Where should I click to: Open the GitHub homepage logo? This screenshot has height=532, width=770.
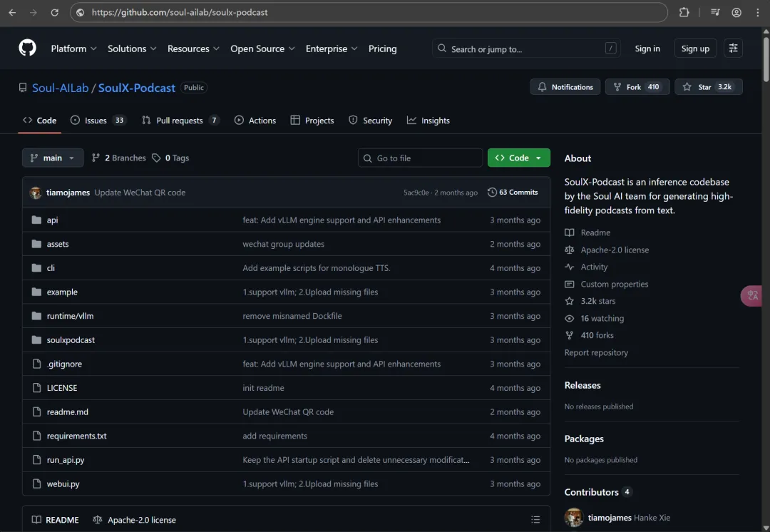[28, 48]
